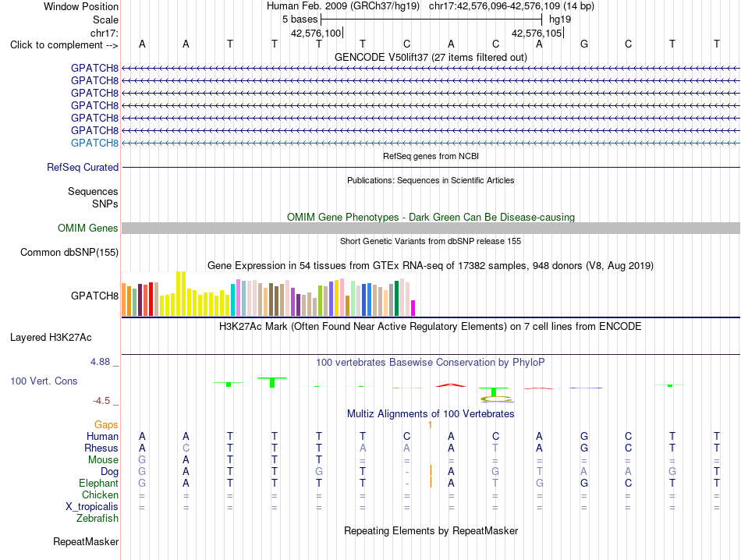Click the Click to complement arrow label

(x=64, y=45)
